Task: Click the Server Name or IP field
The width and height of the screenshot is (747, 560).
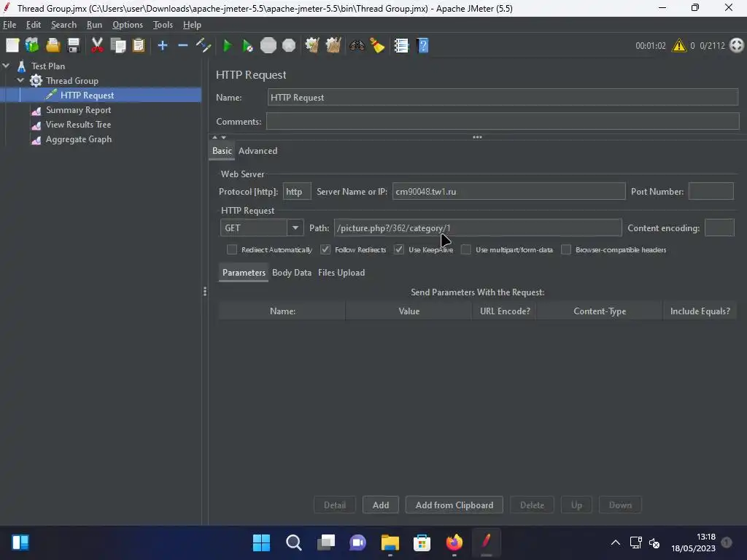Action: point(508,192)
